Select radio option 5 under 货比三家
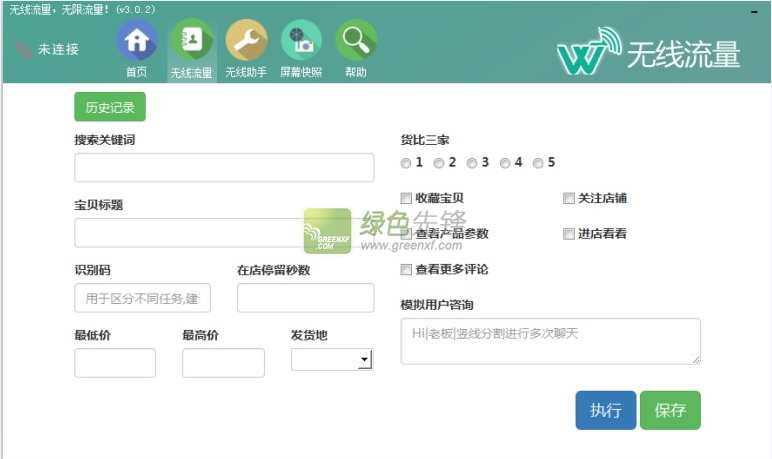This screenshot has width=772, height=459. [538, 163]
